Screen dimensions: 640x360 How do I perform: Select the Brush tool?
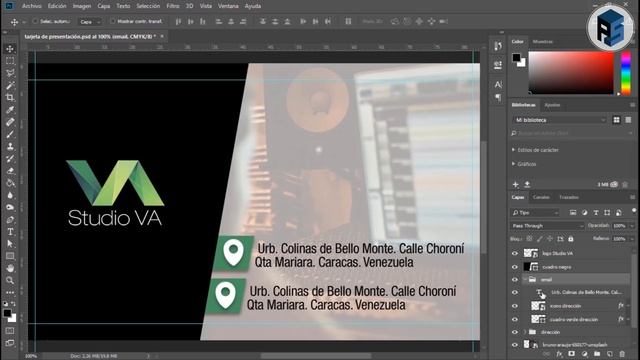point(10,134)
